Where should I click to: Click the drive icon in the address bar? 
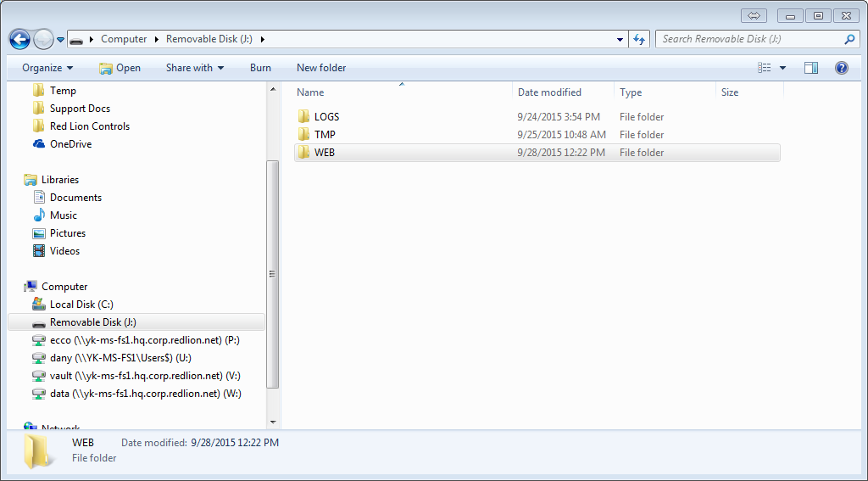click(76, 40)
